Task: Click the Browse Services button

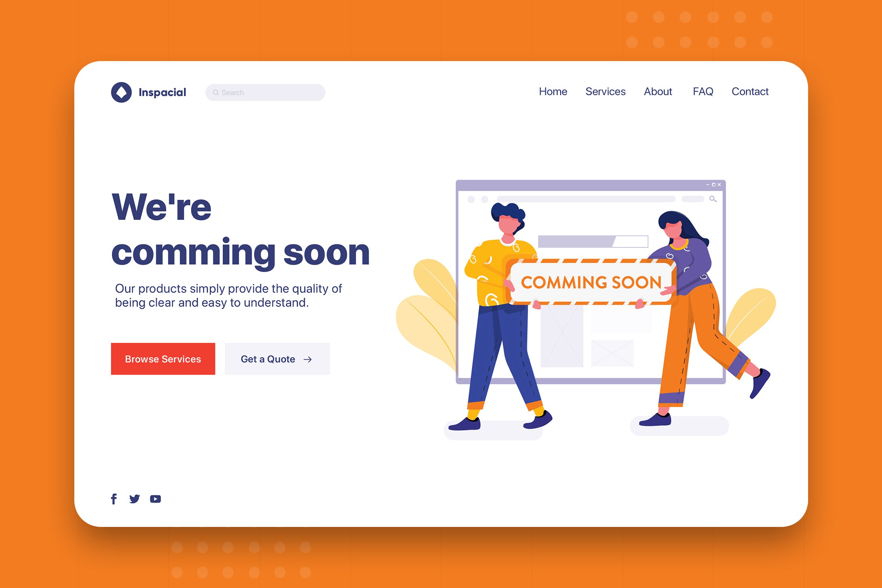Action: point(164,358)
